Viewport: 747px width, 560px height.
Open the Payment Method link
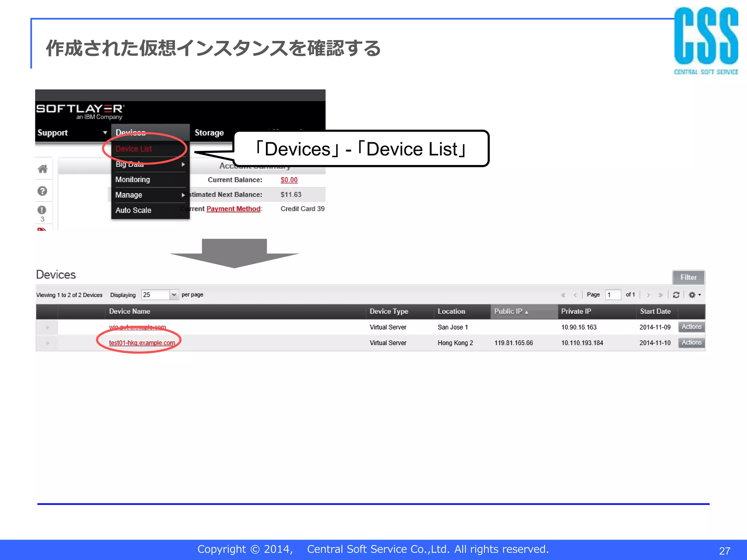(x=233, y=209)
